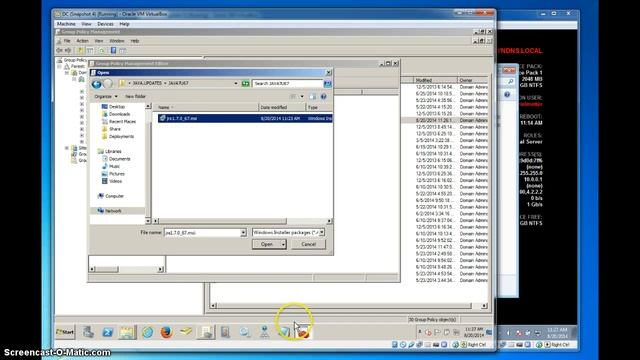Open the Documents library

point(119,159)
